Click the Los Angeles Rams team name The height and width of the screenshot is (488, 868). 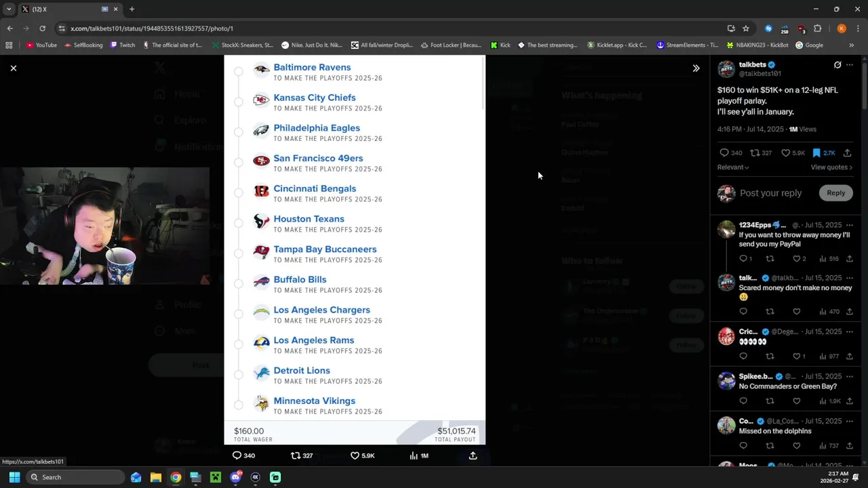[313, 340]
